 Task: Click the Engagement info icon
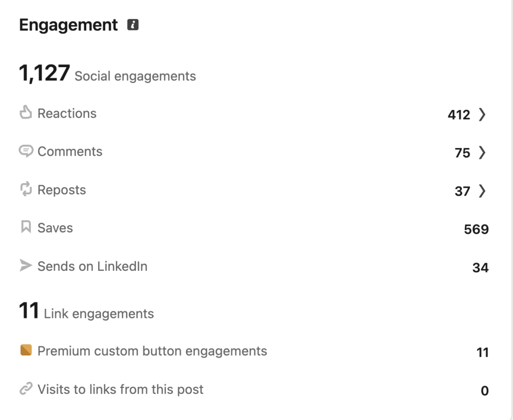133,25
